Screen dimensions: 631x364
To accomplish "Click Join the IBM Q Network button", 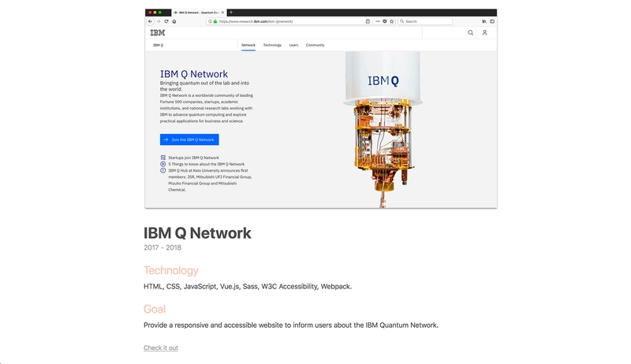I will pyautogui.click(x=189, y=139).
